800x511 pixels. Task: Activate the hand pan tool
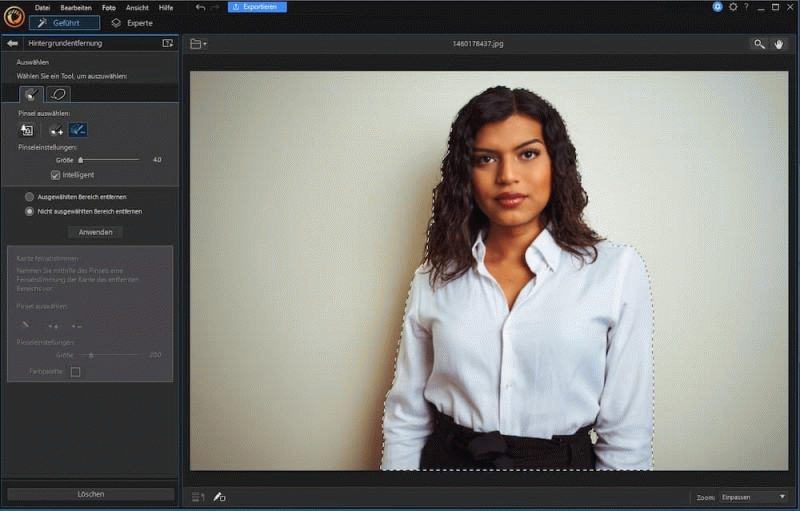click(780, 44)
